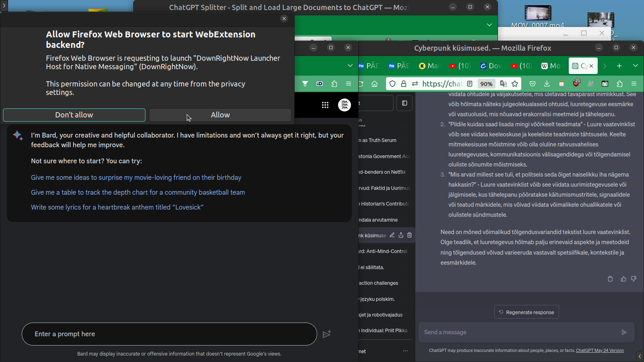Switch to the Dov tab
The image size is (644, 362).
click(491, 66)
